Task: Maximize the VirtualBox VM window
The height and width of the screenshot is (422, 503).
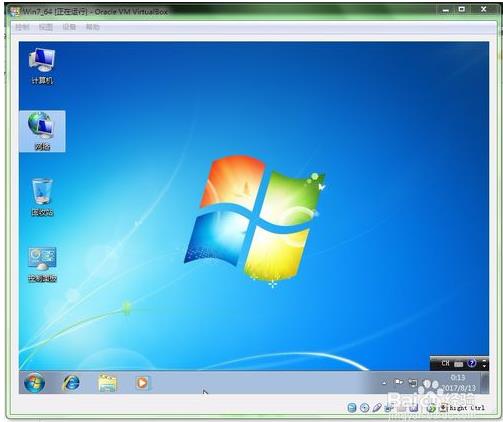Action: click(x=462, y=10)
